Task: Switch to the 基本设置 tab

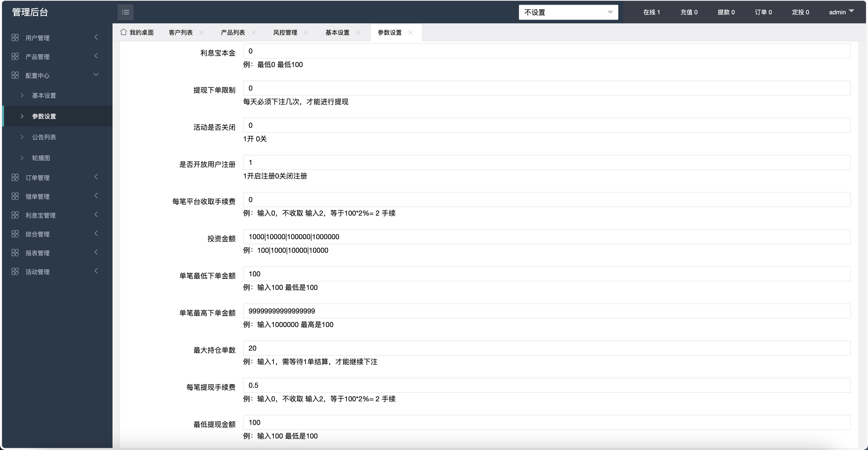Action: point(337,32)
